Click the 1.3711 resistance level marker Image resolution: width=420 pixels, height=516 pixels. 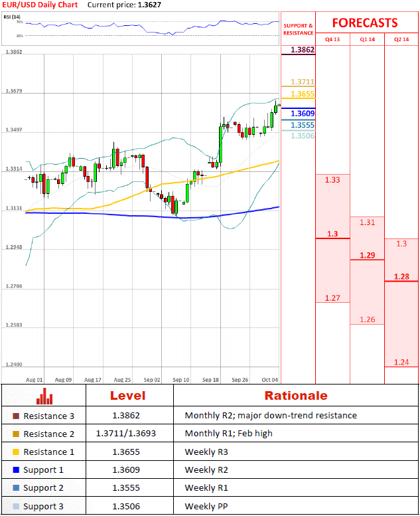(x=303, y=82)
